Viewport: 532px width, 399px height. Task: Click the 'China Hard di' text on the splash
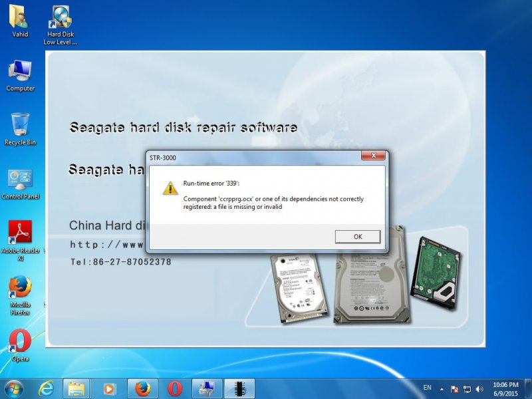coord(107,225)
